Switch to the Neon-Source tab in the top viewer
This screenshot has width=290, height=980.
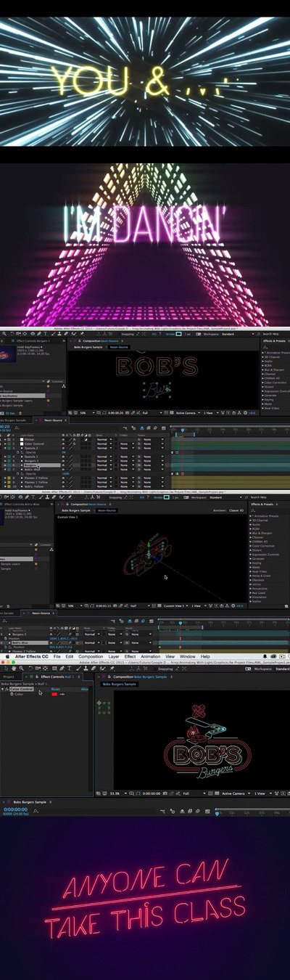[119, 348]
